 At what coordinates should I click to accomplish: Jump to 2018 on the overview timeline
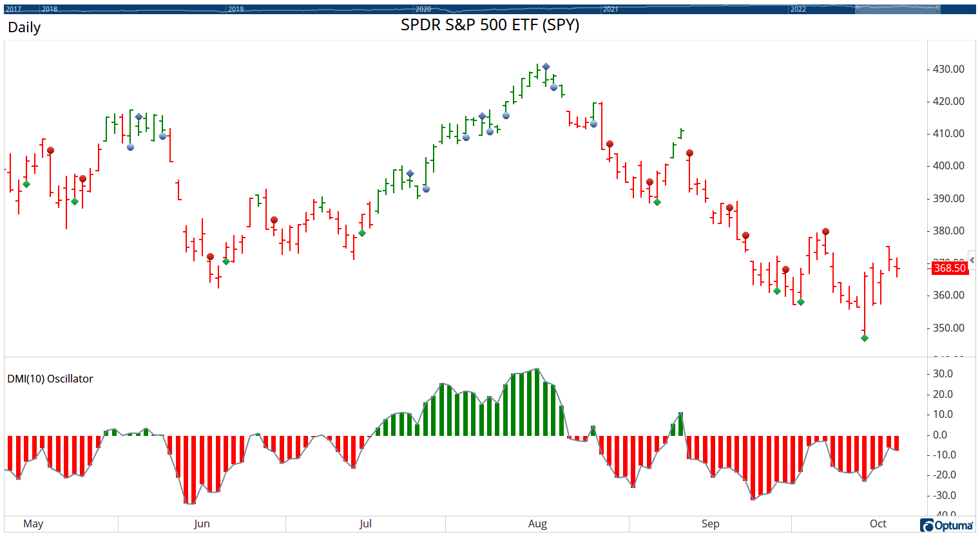(50, 9)
